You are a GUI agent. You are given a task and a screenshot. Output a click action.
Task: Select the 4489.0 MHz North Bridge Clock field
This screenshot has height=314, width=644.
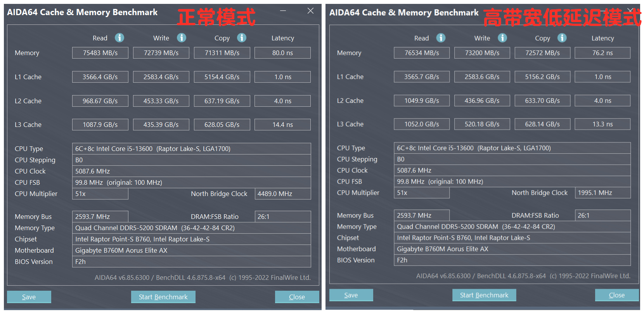click(x=283, y=194)
